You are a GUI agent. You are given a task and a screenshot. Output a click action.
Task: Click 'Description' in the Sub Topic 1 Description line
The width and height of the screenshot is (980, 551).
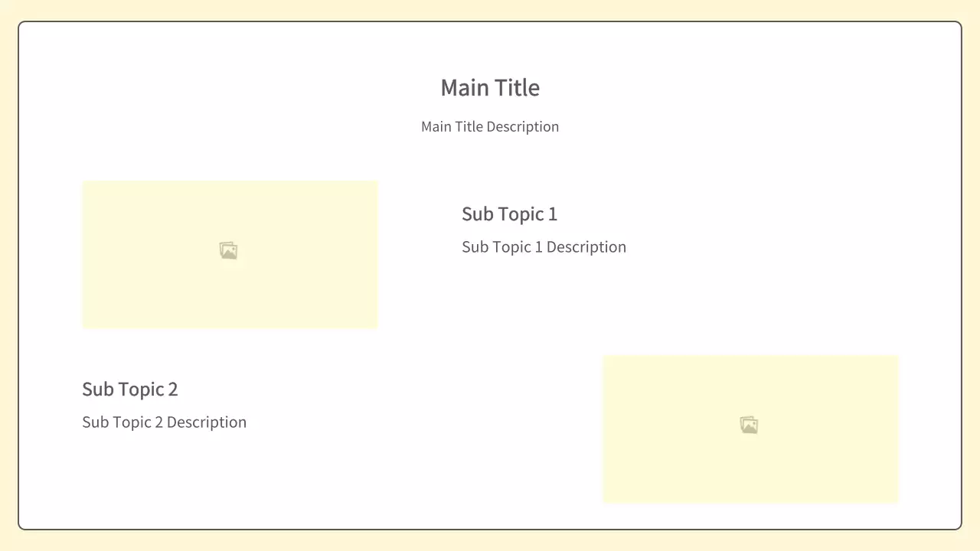pos(586,247)
